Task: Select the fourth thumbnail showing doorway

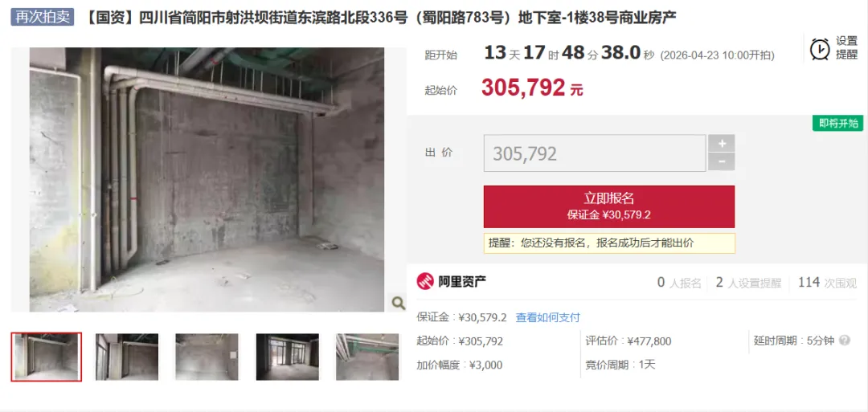Action: tap(287, 357)
